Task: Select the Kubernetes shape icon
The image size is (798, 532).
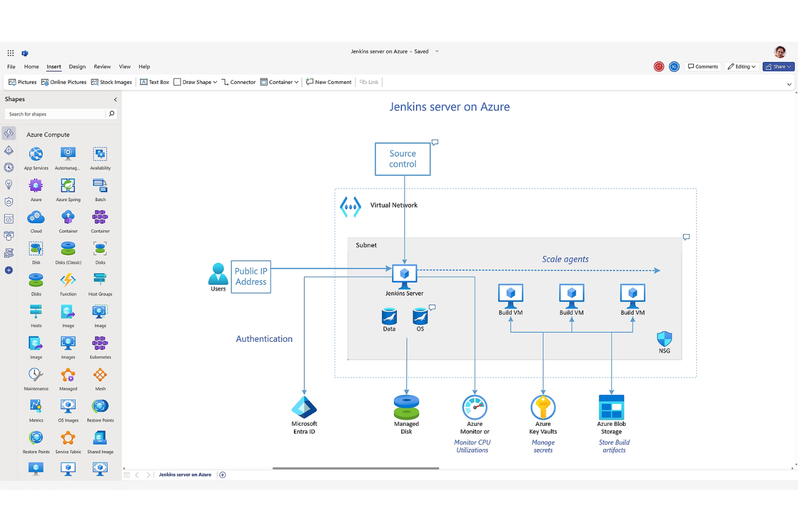Action: 100,343
